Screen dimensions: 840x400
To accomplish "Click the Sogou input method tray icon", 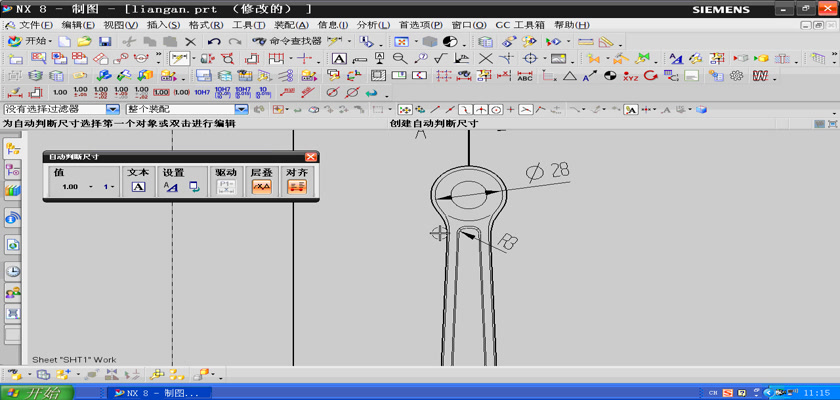I will point(728,393).
